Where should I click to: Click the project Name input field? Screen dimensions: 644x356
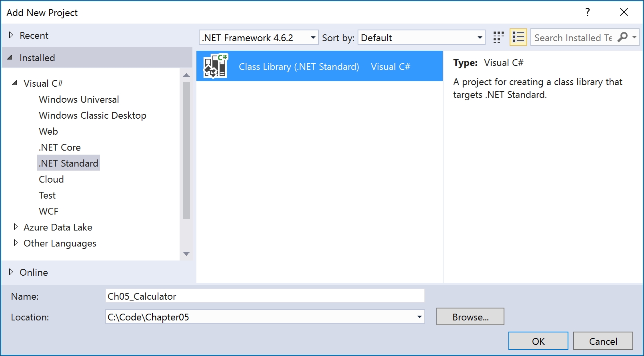pos(265,296)
